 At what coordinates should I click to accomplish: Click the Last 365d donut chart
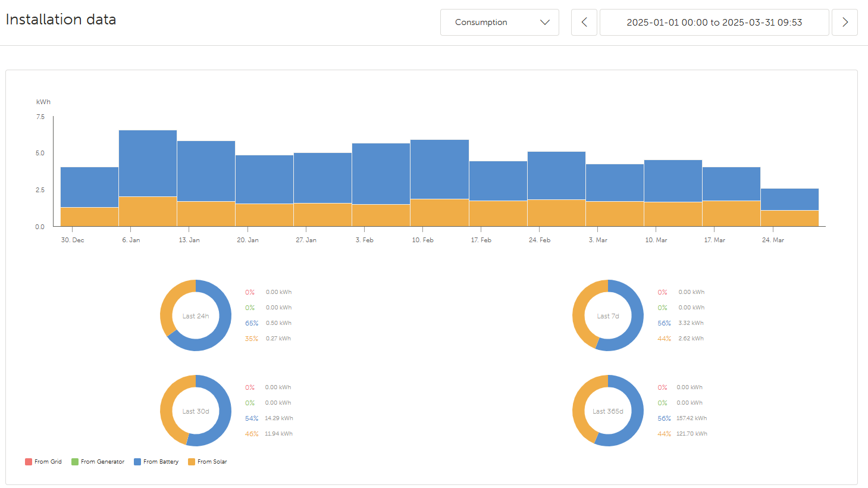pyautogui.click(x=608, y=411)
